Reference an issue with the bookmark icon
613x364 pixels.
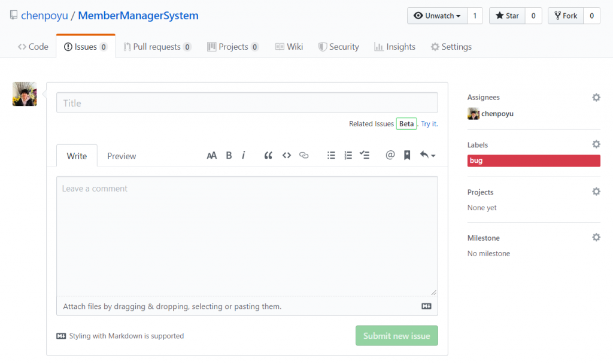[407, 155]
